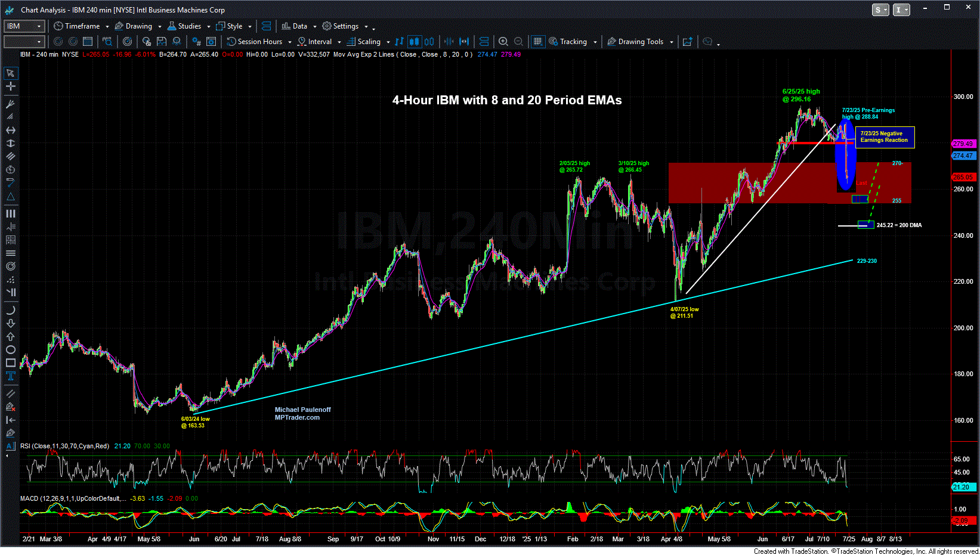Screen dimensions: 980x555
Task: Select the text annotation tool
Action: [x=10, y=376]
